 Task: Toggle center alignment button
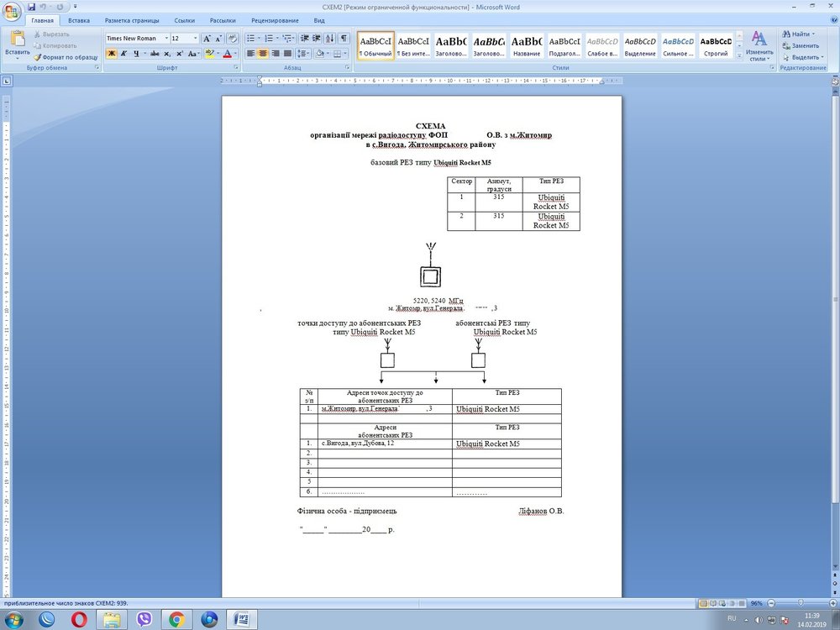(263, 54)
